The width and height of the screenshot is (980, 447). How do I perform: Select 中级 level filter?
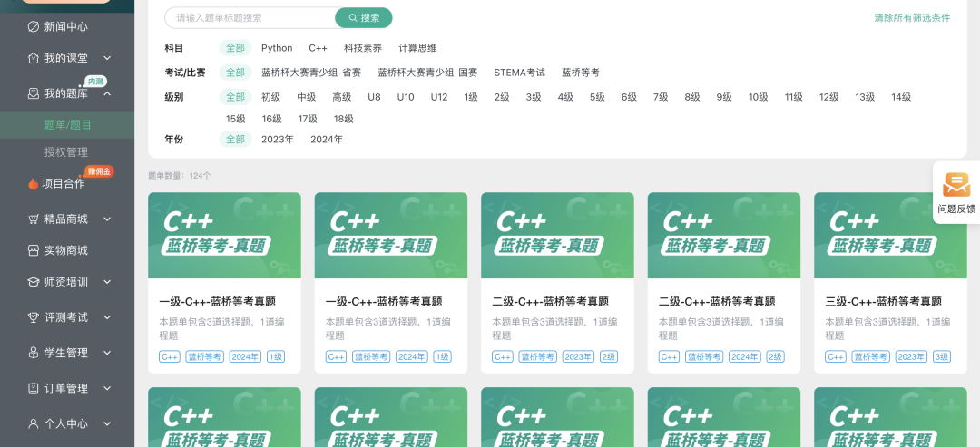point(307,97)
